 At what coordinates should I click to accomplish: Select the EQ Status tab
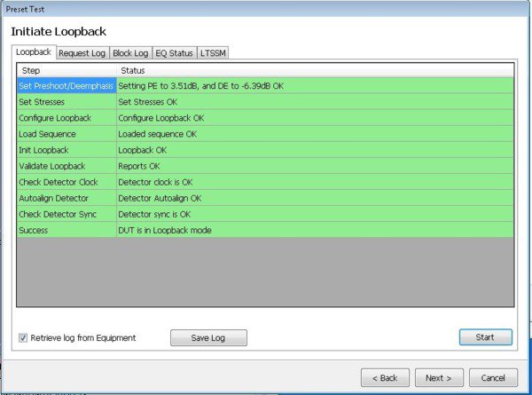(x=174, y=53)
